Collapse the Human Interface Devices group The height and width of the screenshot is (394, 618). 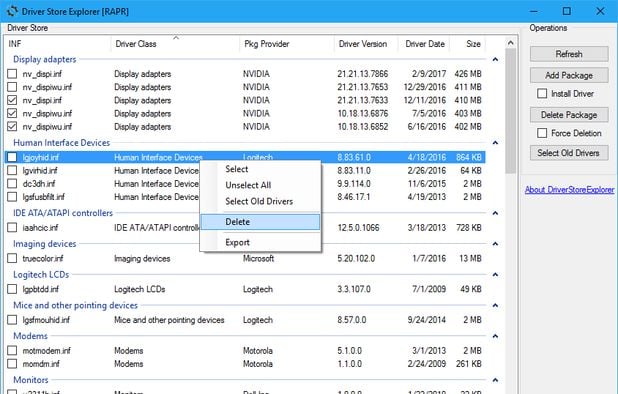click(x=495, y=143)
